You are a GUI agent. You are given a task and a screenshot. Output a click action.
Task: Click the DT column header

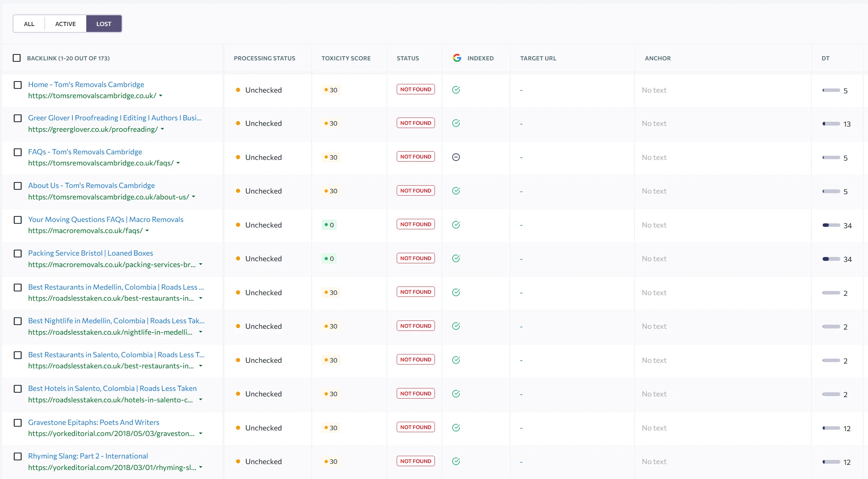[825, 58]
